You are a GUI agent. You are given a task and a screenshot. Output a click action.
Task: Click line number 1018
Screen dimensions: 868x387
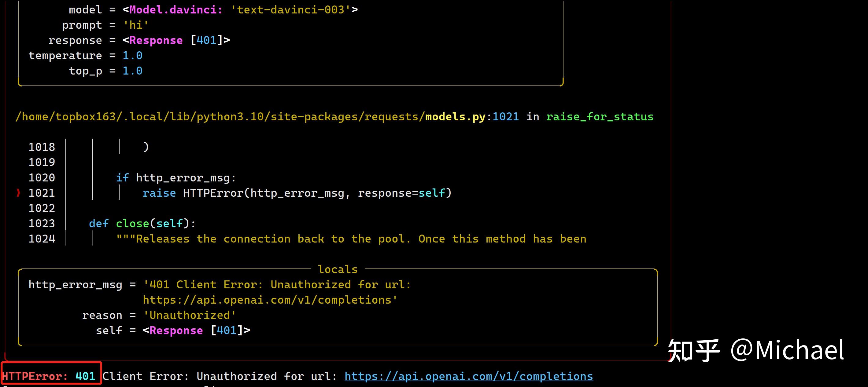42,147
